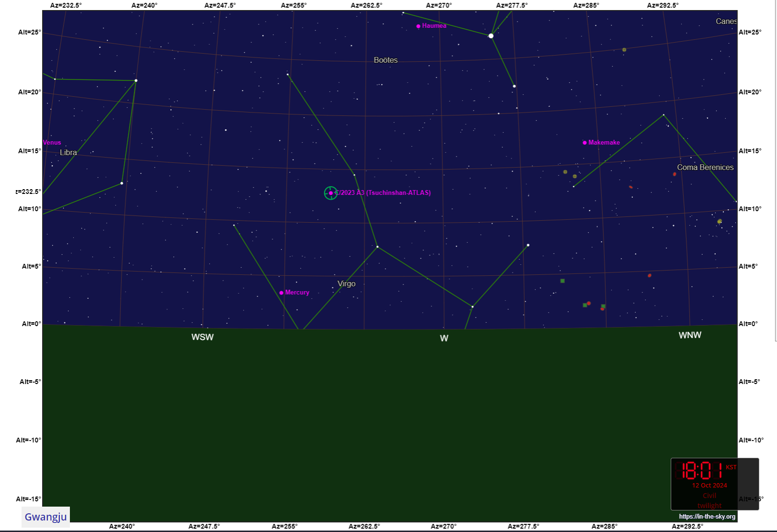Click the left Alt=0° axis label
The width and height of the screenshot is (777, 532).
tap(32, 324)
